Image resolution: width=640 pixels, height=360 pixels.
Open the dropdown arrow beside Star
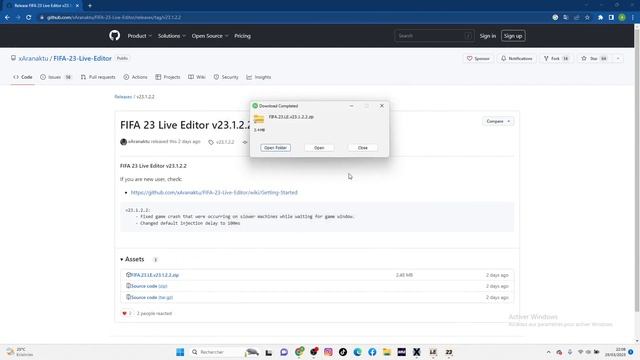click(618, 59)
